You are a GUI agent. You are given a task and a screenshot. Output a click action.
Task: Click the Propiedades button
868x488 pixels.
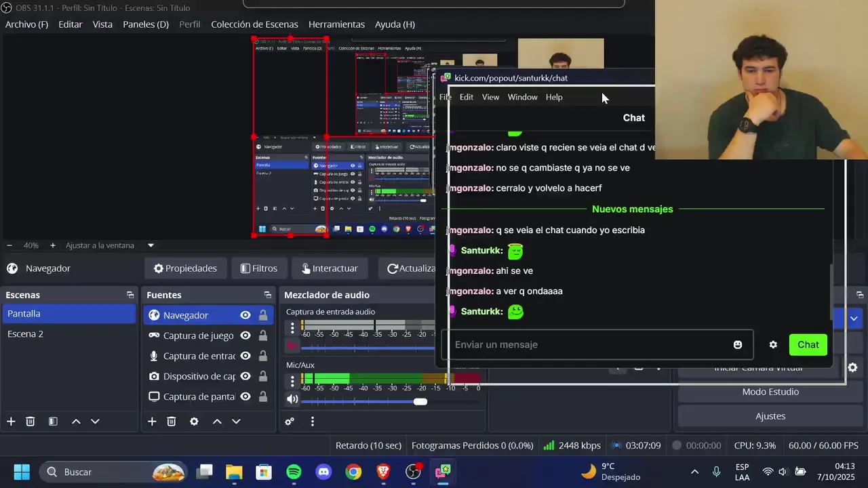click(185, 268)
